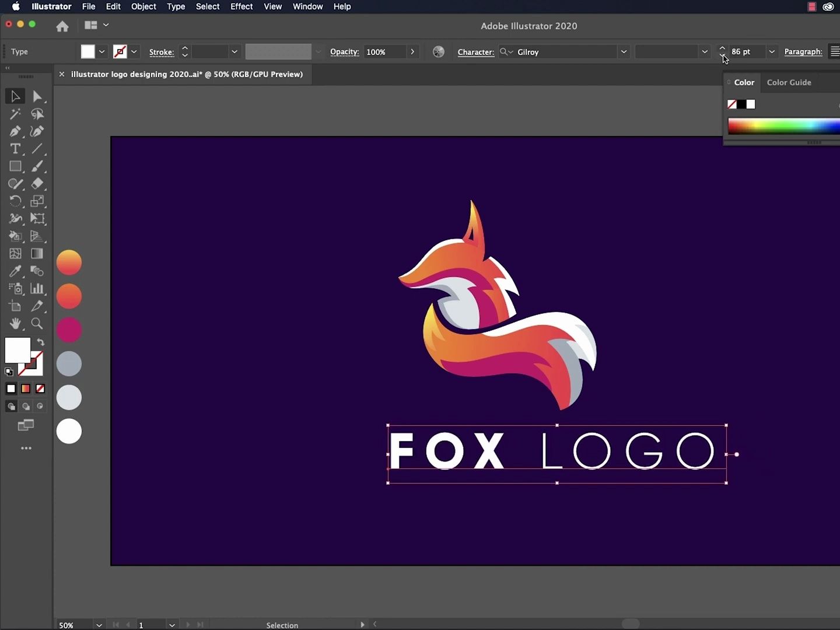This screenshot has width=840, height=630.
Task: Select the Zoom tool
Action: tap(37, 324)
